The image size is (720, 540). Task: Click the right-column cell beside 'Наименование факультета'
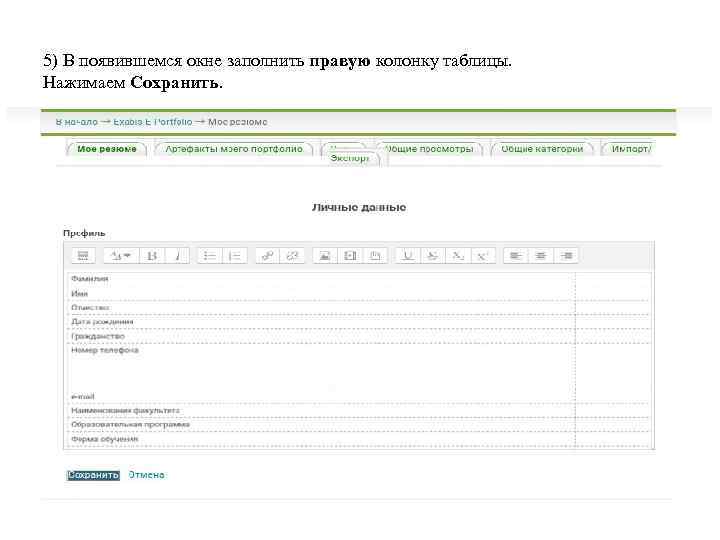tap(613, 411)
